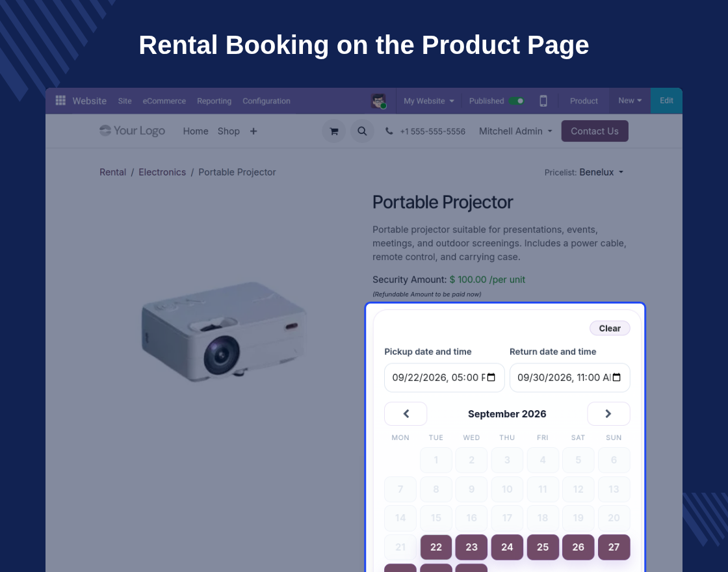Go to next month in calendar

(x=608, y=413)
